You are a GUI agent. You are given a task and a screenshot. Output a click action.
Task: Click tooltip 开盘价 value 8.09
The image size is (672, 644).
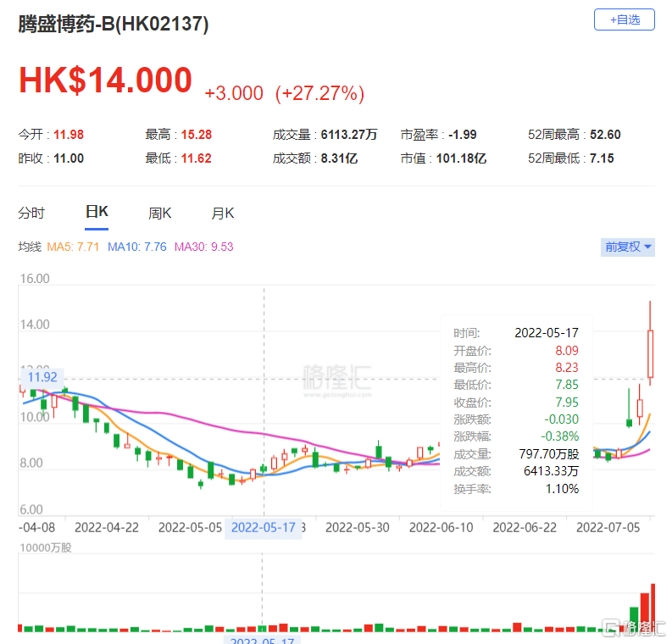point(567,351)
